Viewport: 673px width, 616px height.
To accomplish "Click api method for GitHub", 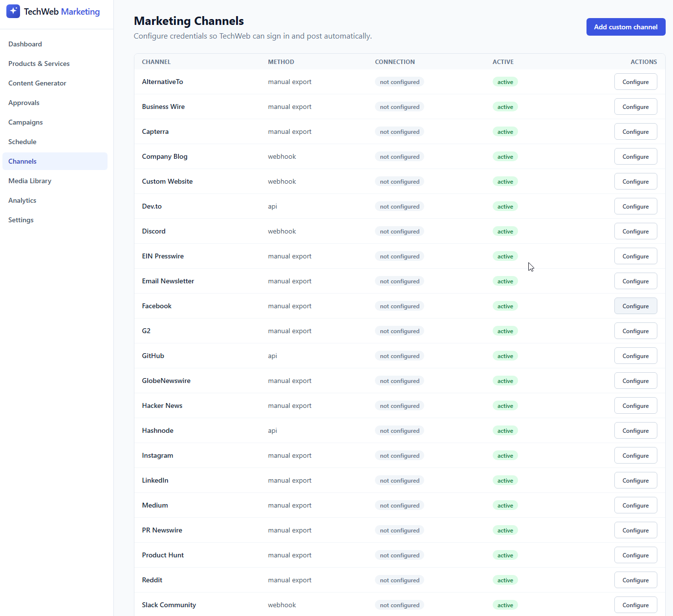I will click(x=272, y=356).
